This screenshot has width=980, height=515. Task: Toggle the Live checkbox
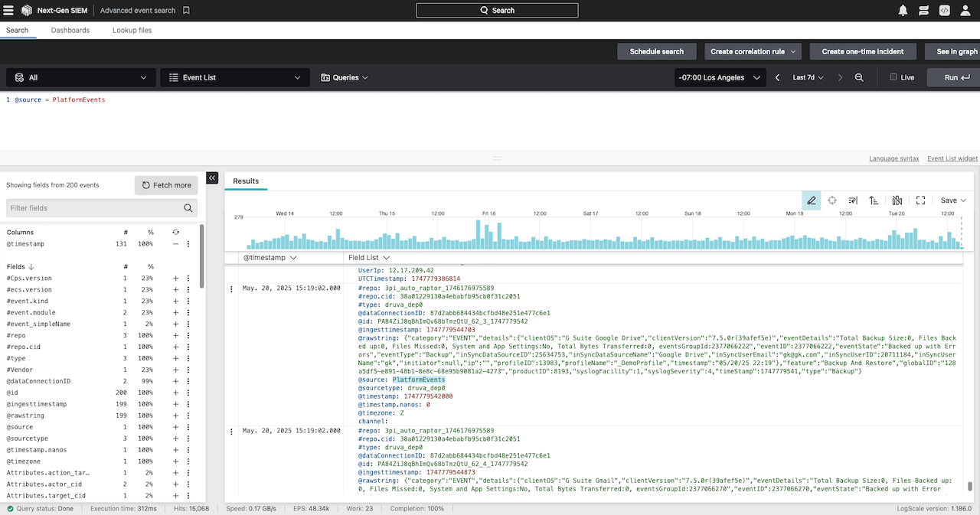coord(893,77)
